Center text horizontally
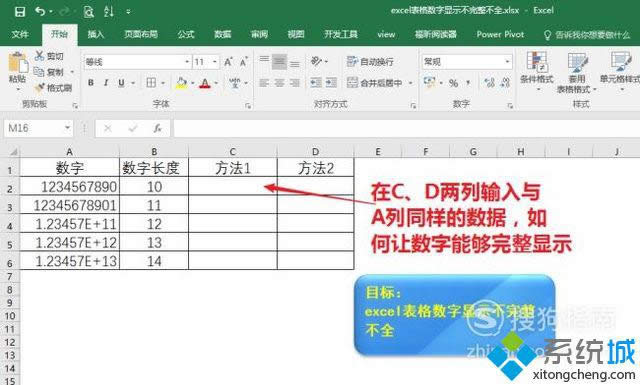Viewport: 640px width, 385px height. coord(279,83)
